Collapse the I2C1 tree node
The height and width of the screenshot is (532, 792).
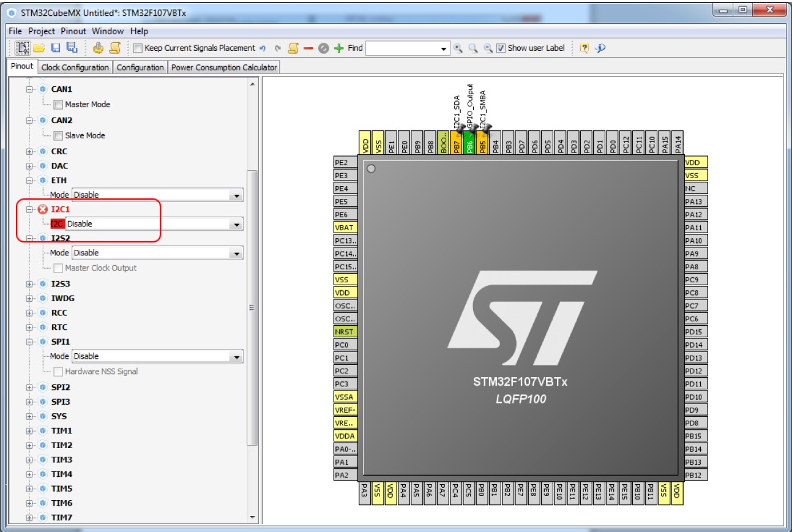pos(29,209)
